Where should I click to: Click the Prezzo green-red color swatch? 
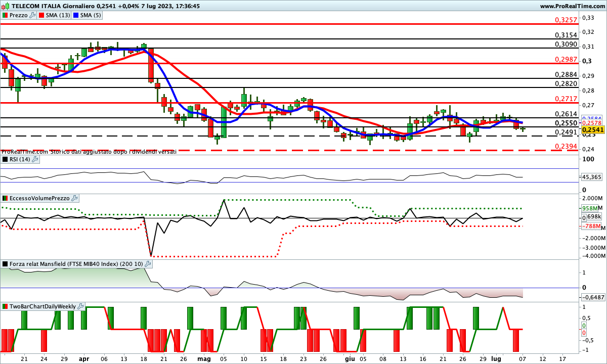click(5, 15)
